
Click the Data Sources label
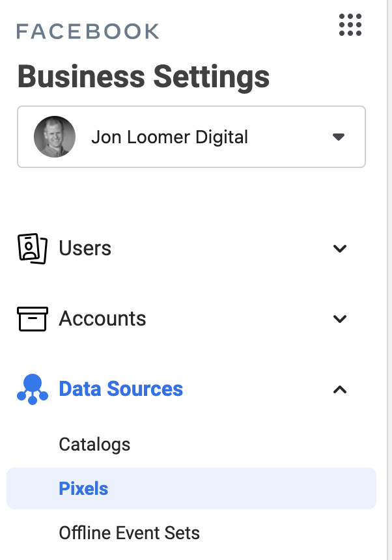coord(121,389)
